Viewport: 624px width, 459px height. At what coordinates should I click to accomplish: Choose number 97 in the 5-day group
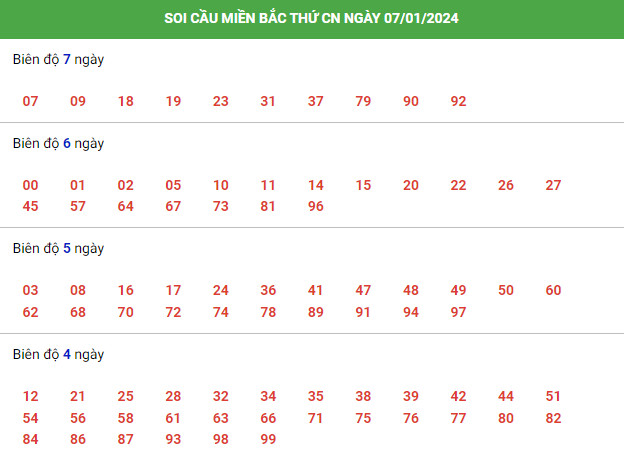(458, 312)
